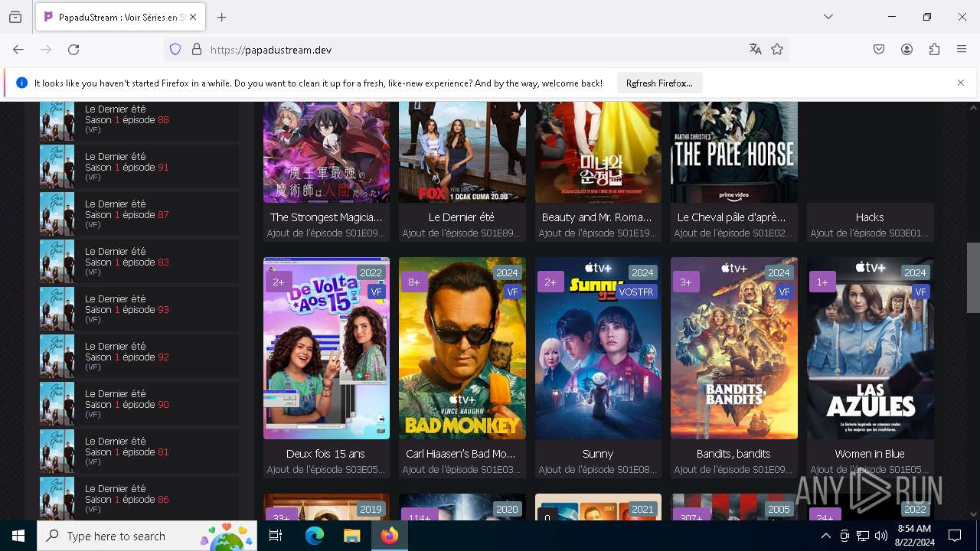The image size is (980, 551).
Task: Reload the current page
Action: tap(73, 50)
